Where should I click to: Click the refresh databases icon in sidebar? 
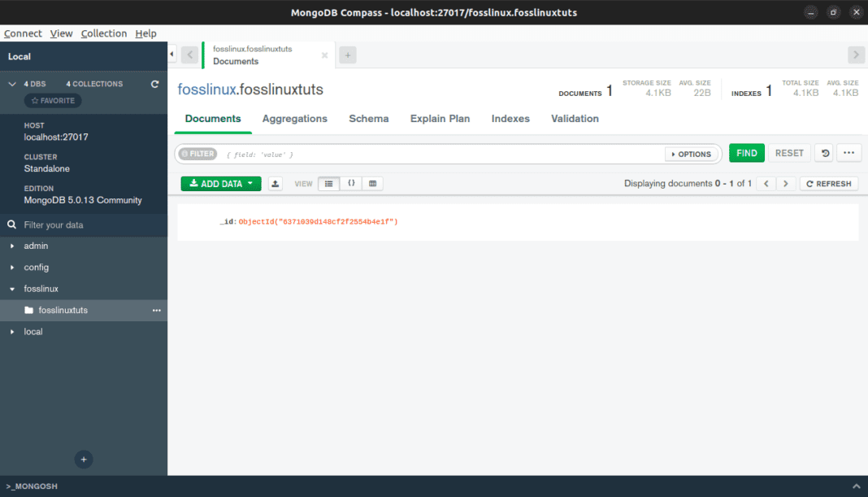(x=154, y=83)
